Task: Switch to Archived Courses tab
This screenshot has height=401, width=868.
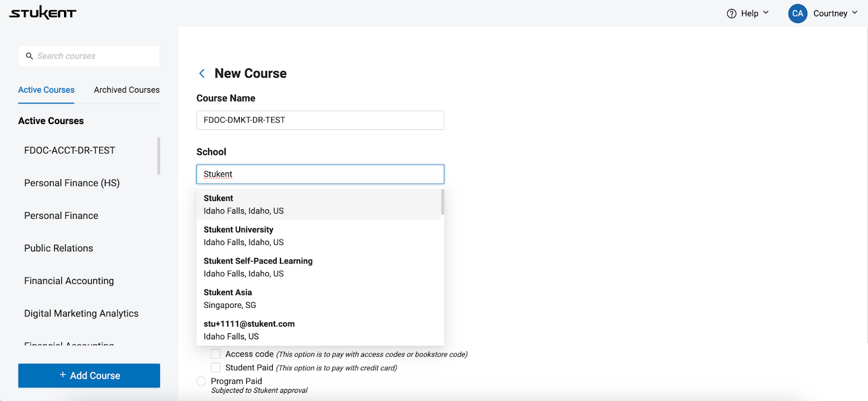Action: [x=127, y=90]
